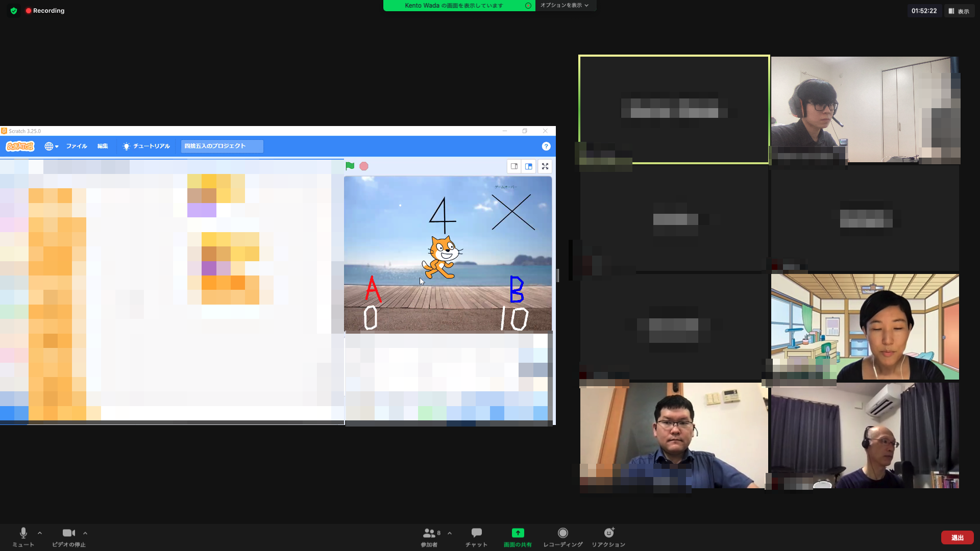Image resolution: width=980 pixels, height=551 pixels.
Task: Open the Scratch language globe menu
Action: point(52,146)
